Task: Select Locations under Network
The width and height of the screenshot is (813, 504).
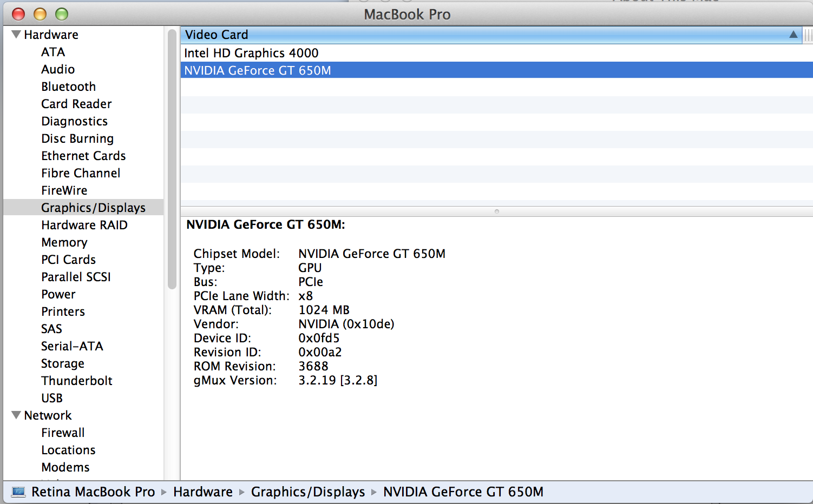Action: pyautogui.click(x=68, y=450)
